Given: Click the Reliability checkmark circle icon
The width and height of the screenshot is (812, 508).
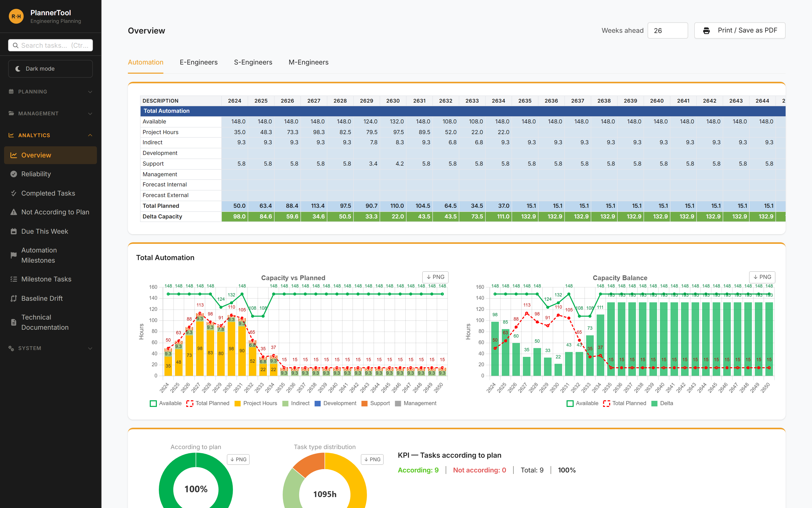Looking at the screenshot, I should [x=14, y=174].
